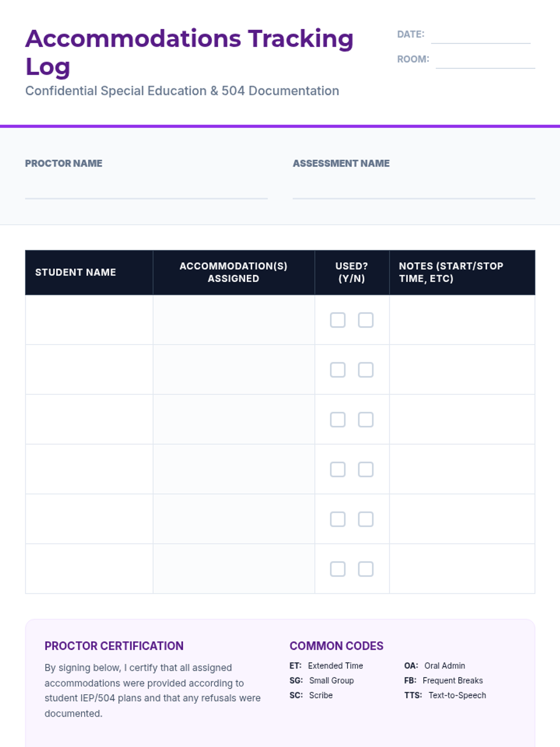Check the Yes box in first row
Viewport: 560px width, 747px height.
[337, 320]
